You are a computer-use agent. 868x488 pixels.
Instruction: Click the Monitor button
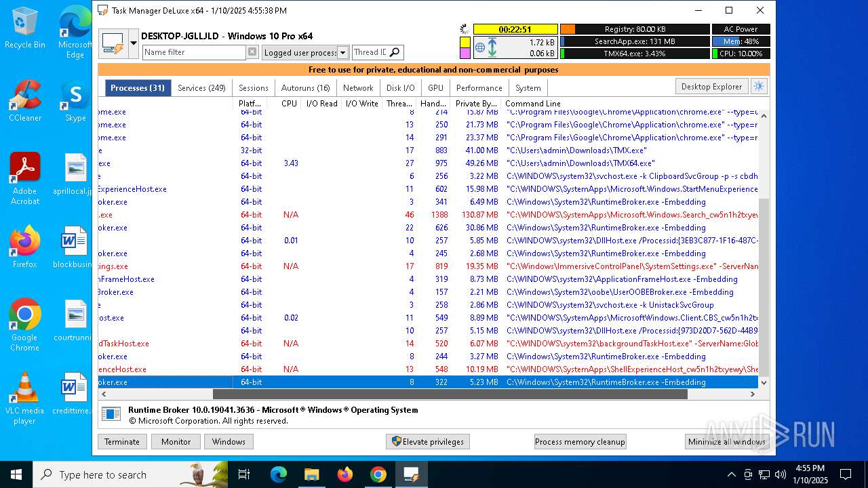pos(176,442)
